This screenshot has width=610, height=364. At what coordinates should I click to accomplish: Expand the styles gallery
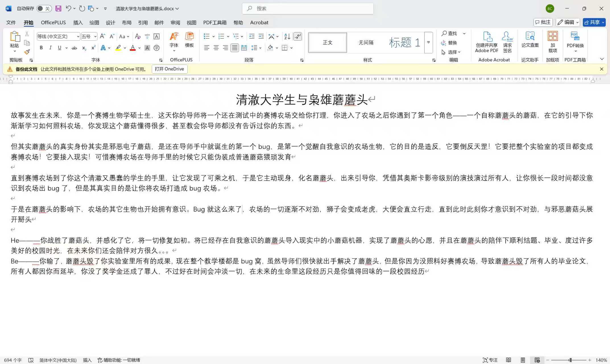point(428,42)
